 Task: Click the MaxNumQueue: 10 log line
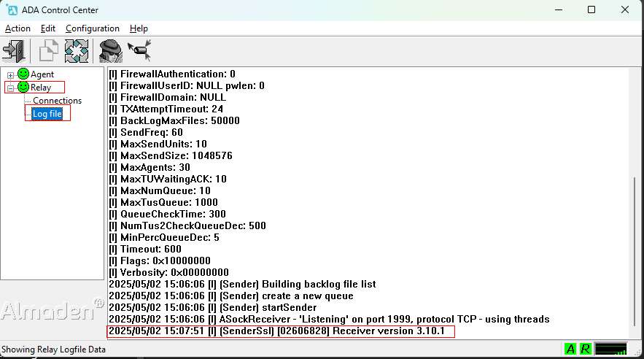pos(160,190)
